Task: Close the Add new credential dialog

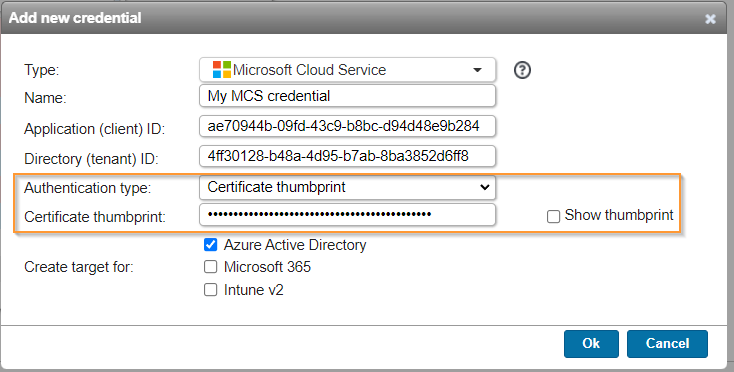Action: click(710, 19)
